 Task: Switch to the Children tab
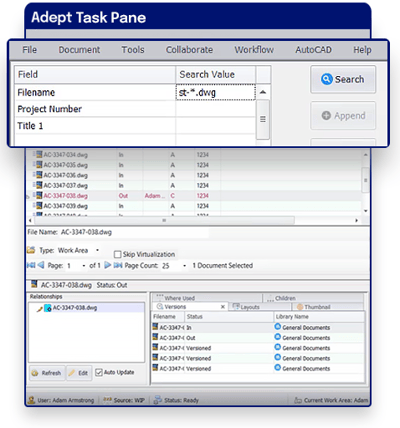coord(313,298)
